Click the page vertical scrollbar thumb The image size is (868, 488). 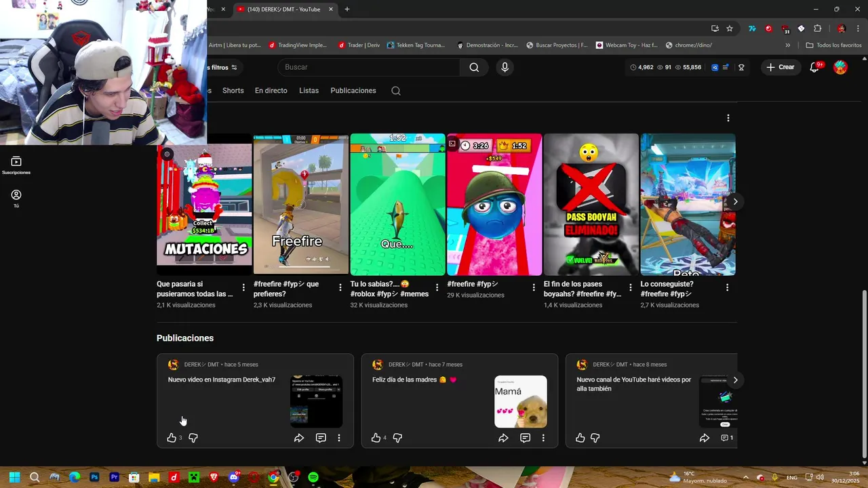tap(864, 374)
